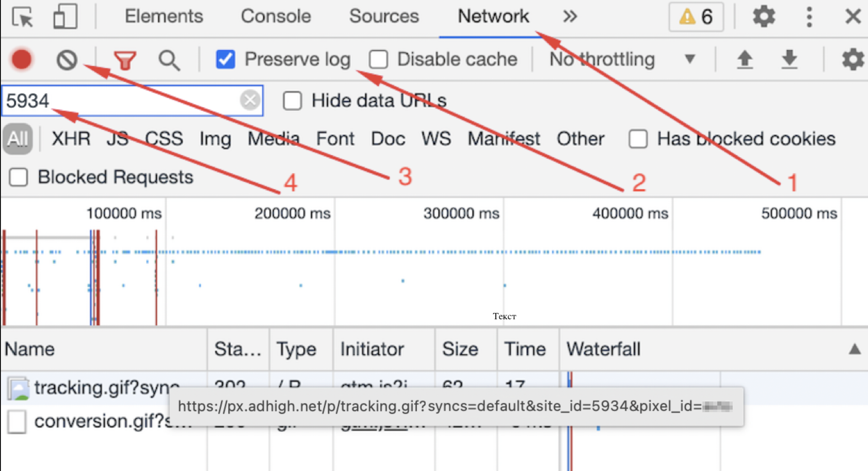
Task: Toggle the device toolbar icon
Action: [x=65, y=17]
